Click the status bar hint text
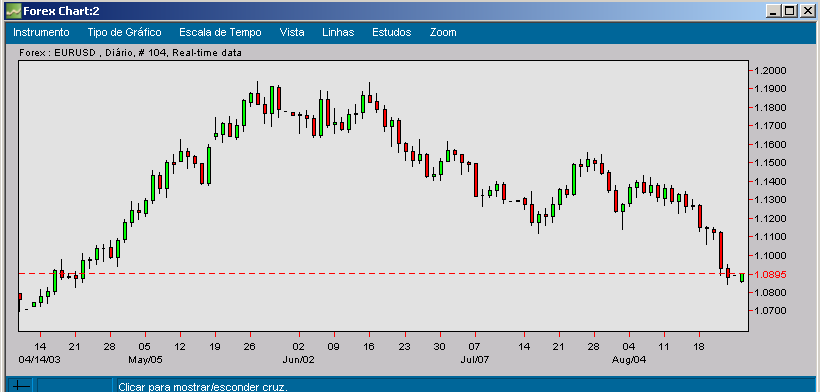 point(203,387)
